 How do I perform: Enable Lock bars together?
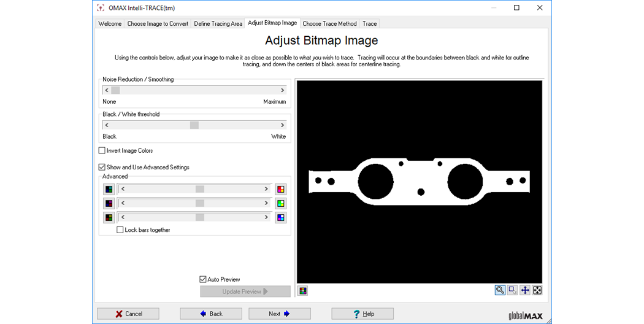(x=120, y=230)
